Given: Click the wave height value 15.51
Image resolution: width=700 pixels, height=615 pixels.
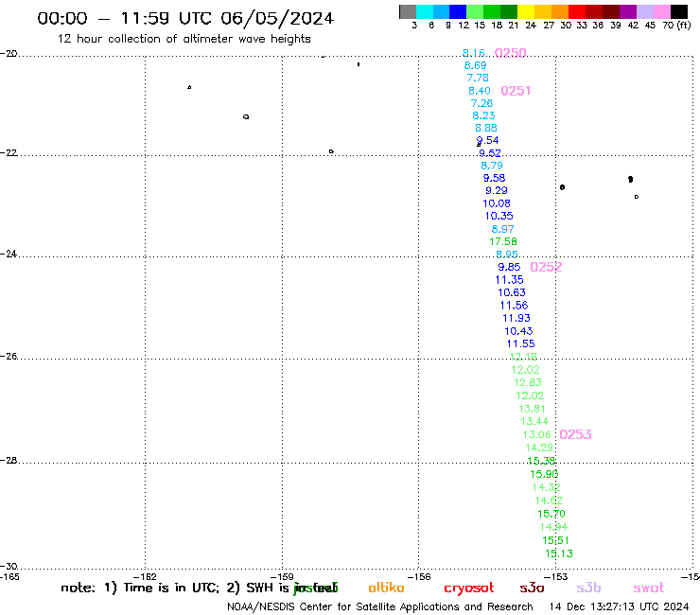Looking at the screenshot, I should (x=556, y=540).
